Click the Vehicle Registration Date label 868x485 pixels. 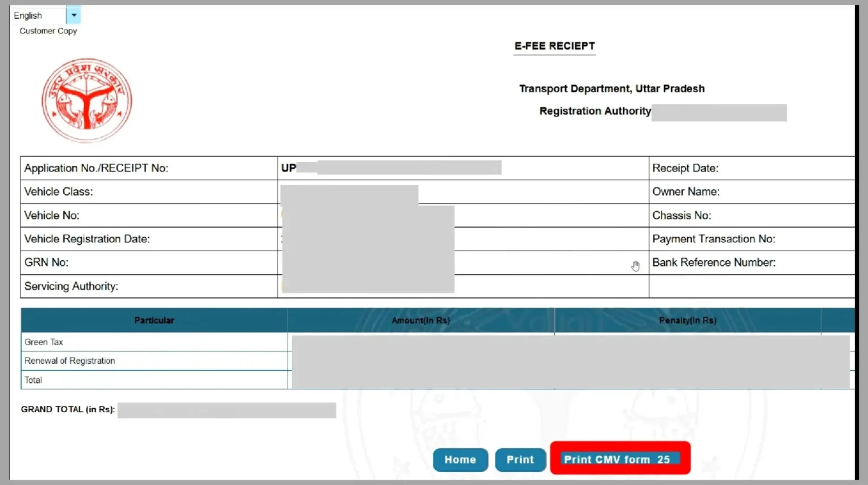87,239
